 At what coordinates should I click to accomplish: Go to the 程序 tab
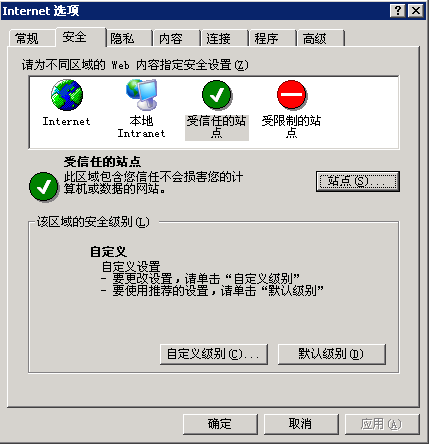273,38
